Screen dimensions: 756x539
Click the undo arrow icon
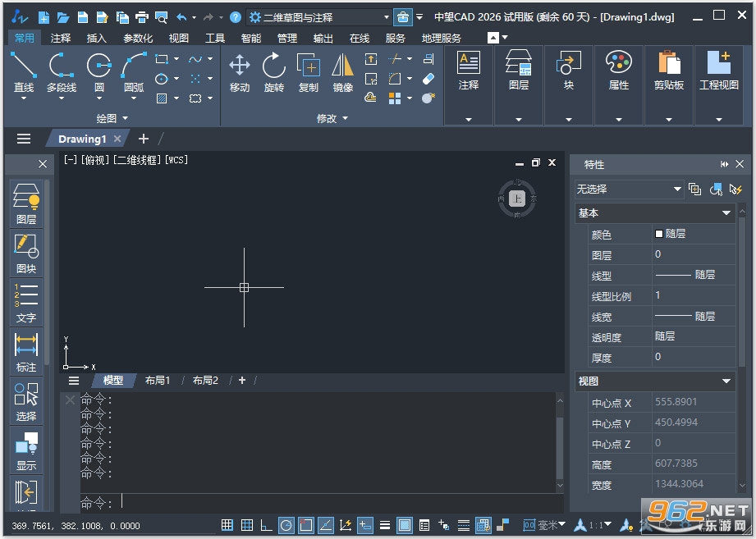[x=181, y=17]
